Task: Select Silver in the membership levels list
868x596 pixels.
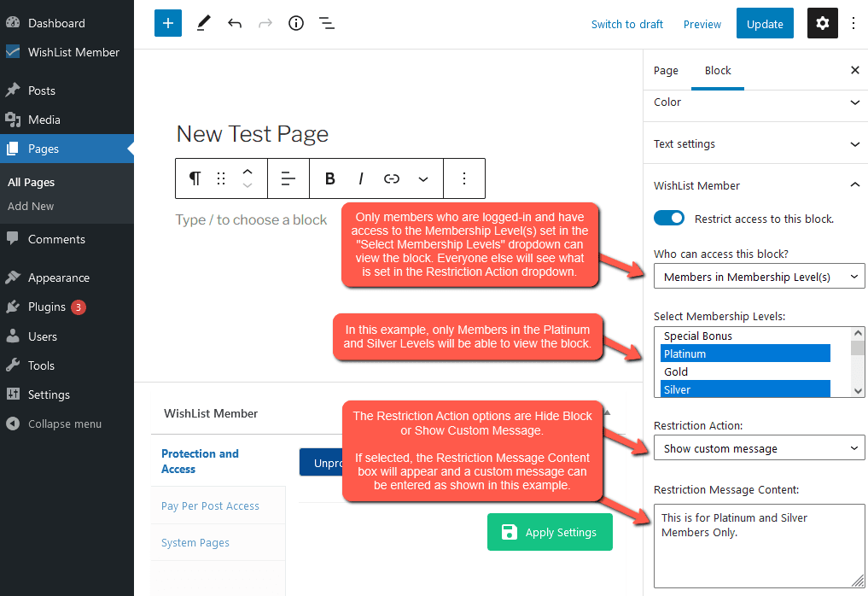Action: tap(745, 389)
